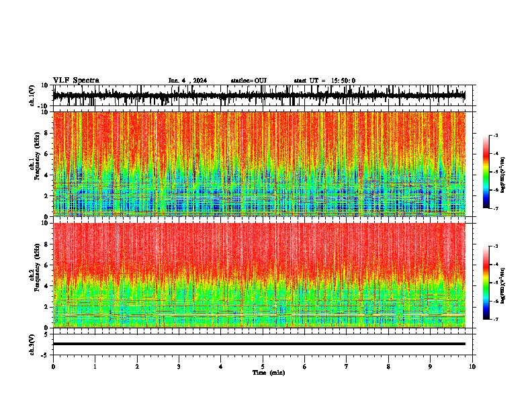Screen dimensions: 532x411
Task: Click time axis tick label '6'
Action: 304,367
